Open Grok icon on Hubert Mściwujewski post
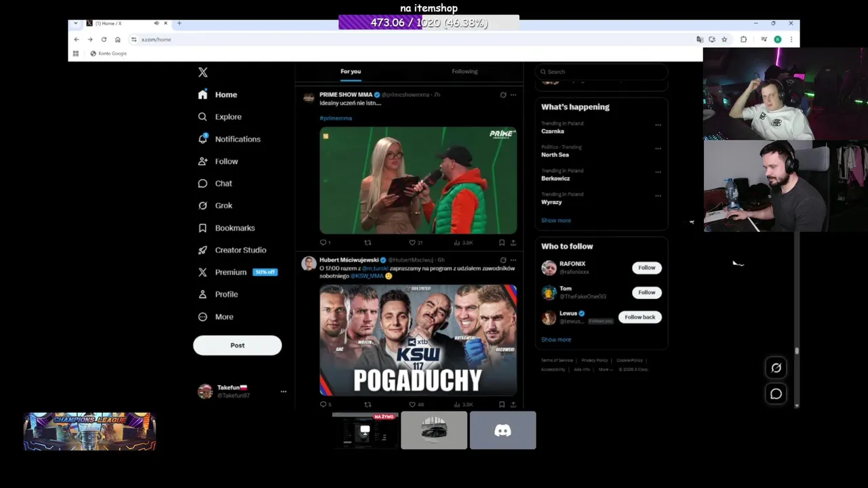The width and height of the screenshot is (868, 488). pos(503,260)
